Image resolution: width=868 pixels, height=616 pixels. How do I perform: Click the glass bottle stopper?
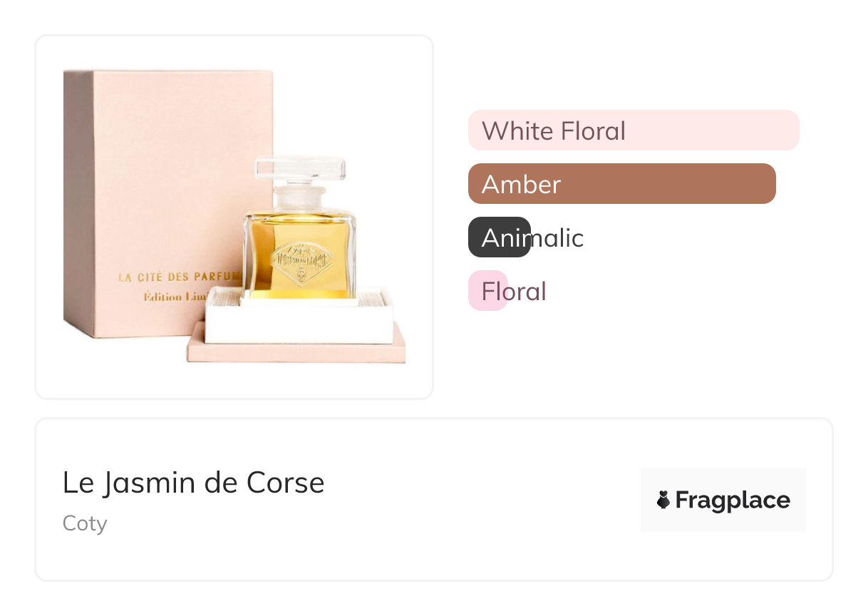tap(300, 170)
